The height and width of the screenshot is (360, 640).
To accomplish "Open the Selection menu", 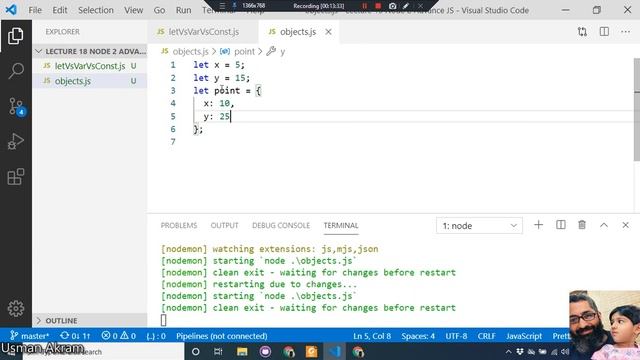I will (96, 10).
